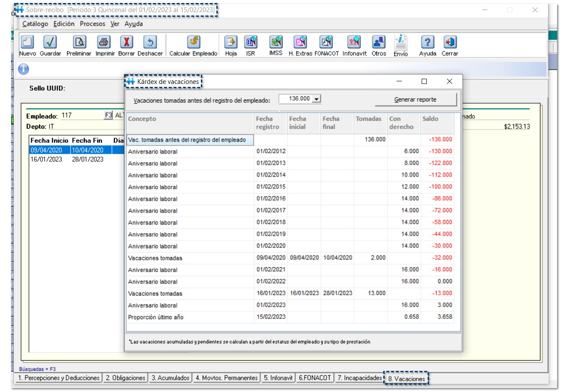Click the Envío toolbar icon

pos(401,42)
